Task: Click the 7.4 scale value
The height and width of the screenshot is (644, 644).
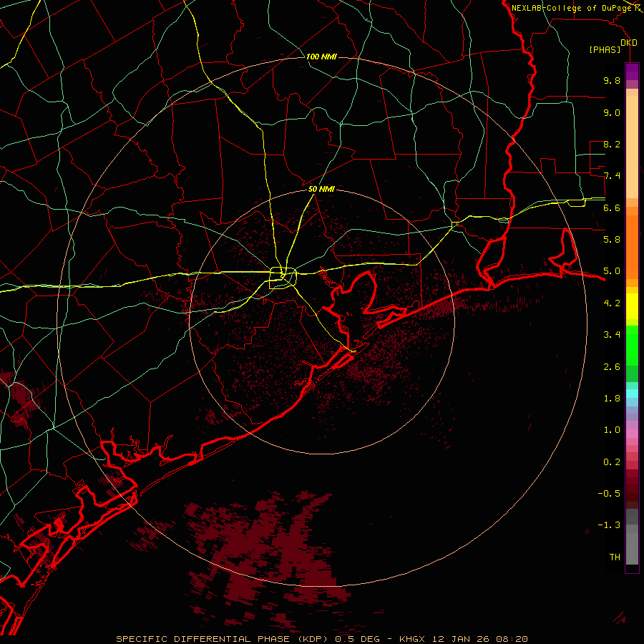Action: click(612, 176)
